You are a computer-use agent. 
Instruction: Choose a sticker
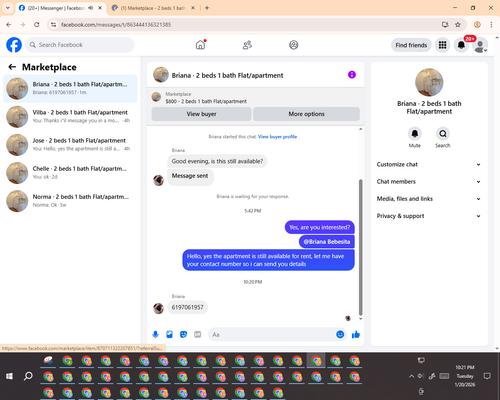pyautogui.click(x=183, y=334)
